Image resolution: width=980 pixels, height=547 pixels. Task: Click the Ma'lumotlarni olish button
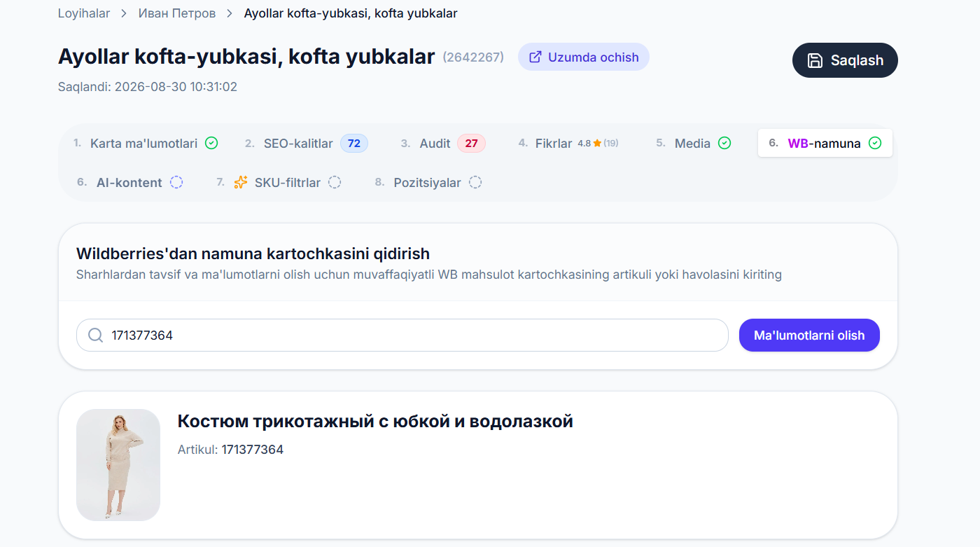[809, 335]
